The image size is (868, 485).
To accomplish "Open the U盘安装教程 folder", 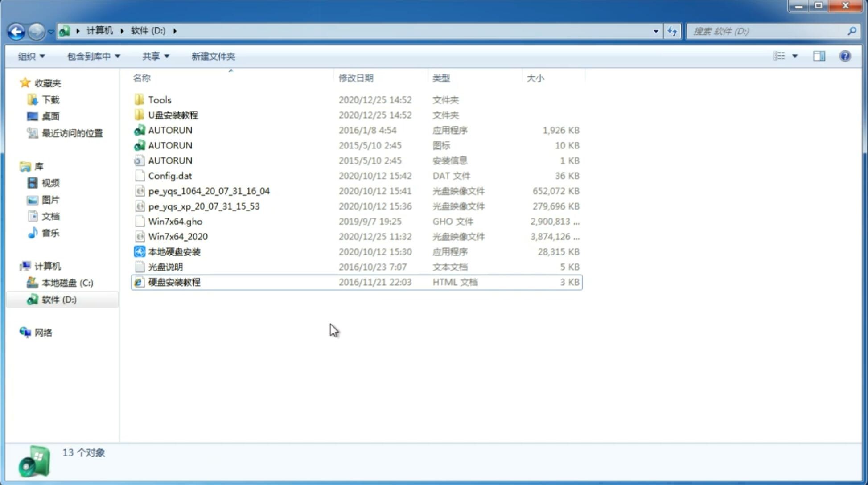I will pyautogui.click(x=173, y=115).
